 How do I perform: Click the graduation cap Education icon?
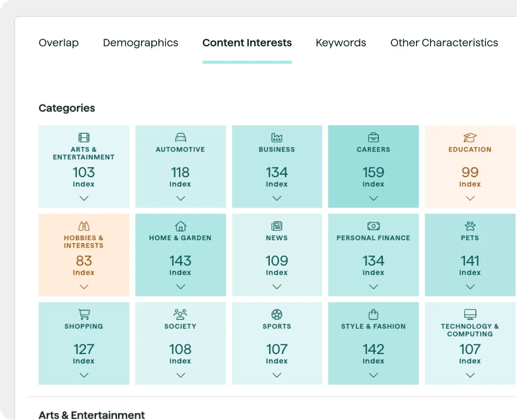[x=470, y=138]
